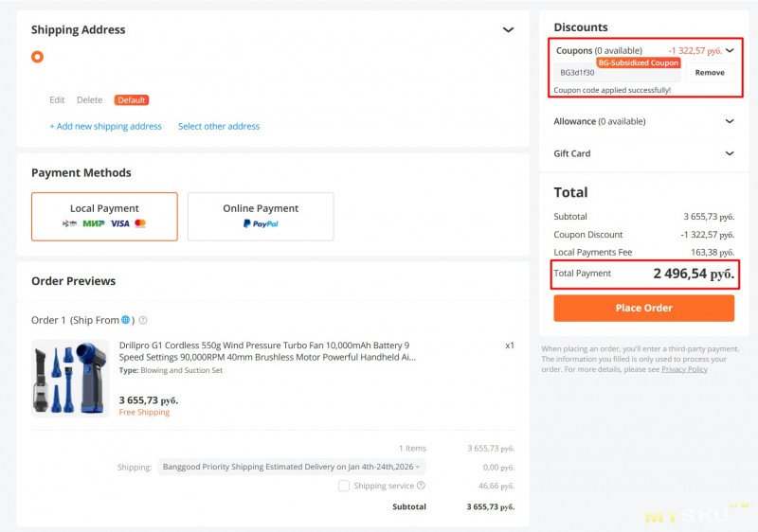Collapse the Shipping Address section chevron

[508, 30]
